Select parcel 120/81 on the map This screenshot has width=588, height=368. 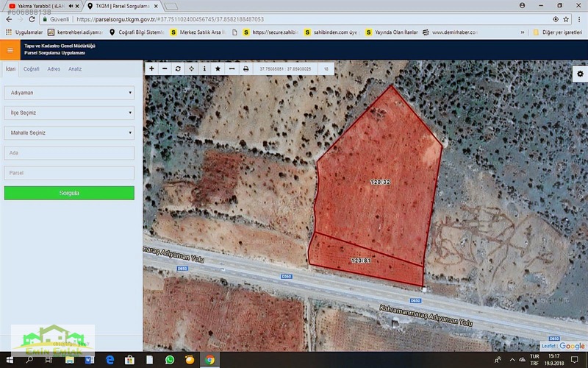pyautogui.click(x=361, y=261)
